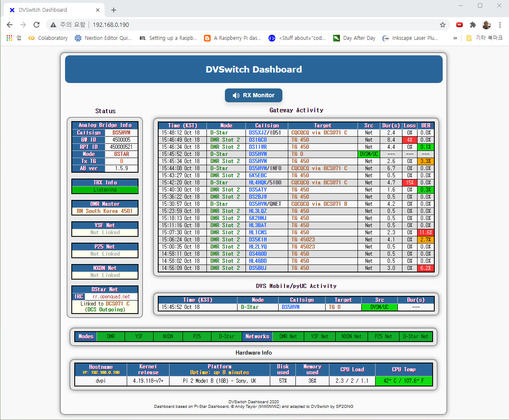Image resolution: width=509 pixels, height=420 pixels.
Task: Click the P25 Net Not Linked status
Action: coord(105,254)
